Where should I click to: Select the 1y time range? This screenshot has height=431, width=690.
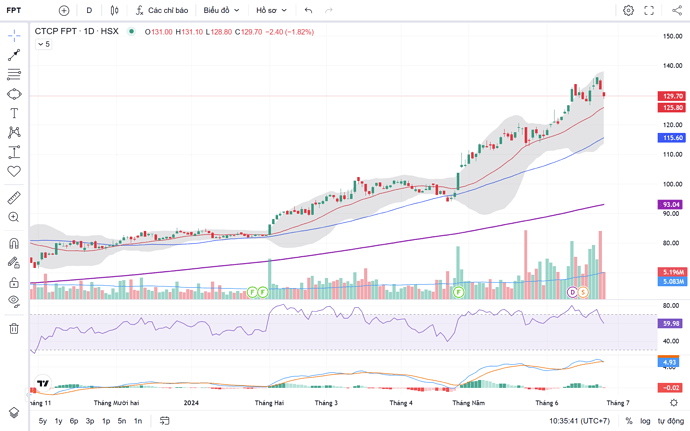pos(59,421)
